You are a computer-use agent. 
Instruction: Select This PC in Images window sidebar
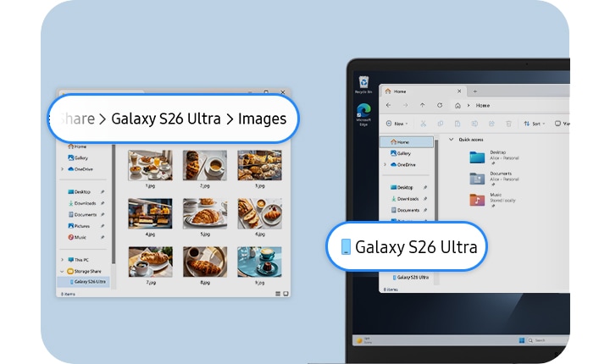(x=78, y=259)
